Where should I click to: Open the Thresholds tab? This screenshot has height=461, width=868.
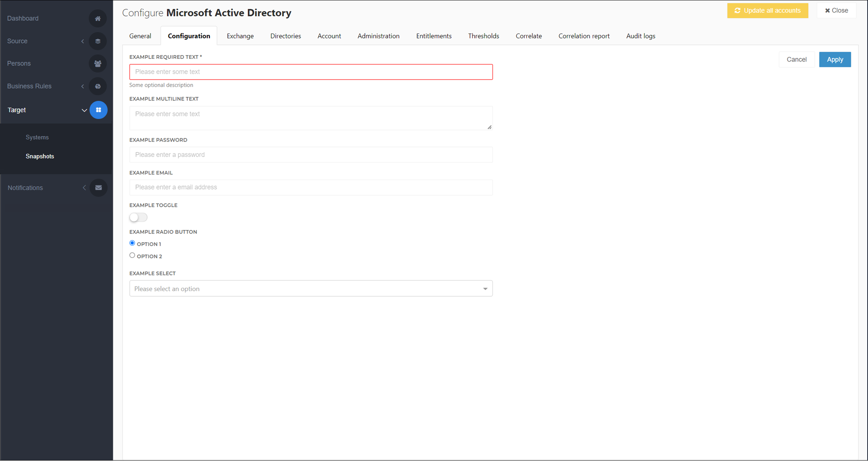click(484, 36)
